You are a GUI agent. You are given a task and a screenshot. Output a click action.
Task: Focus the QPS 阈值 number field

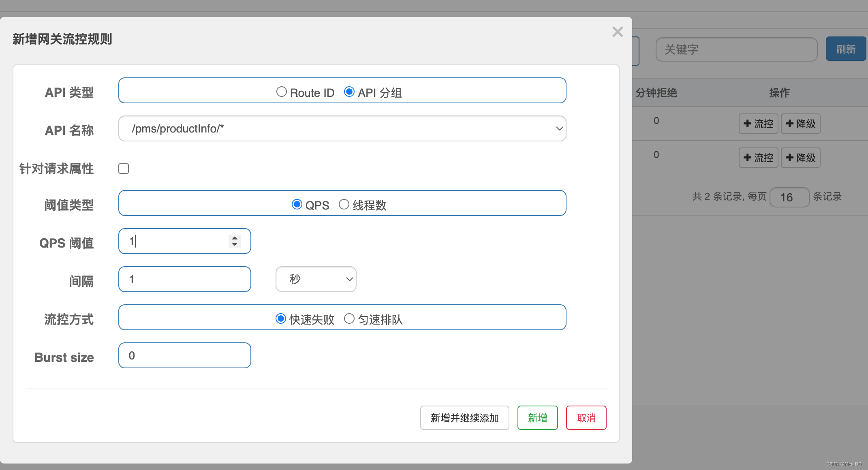click(185, 241)
